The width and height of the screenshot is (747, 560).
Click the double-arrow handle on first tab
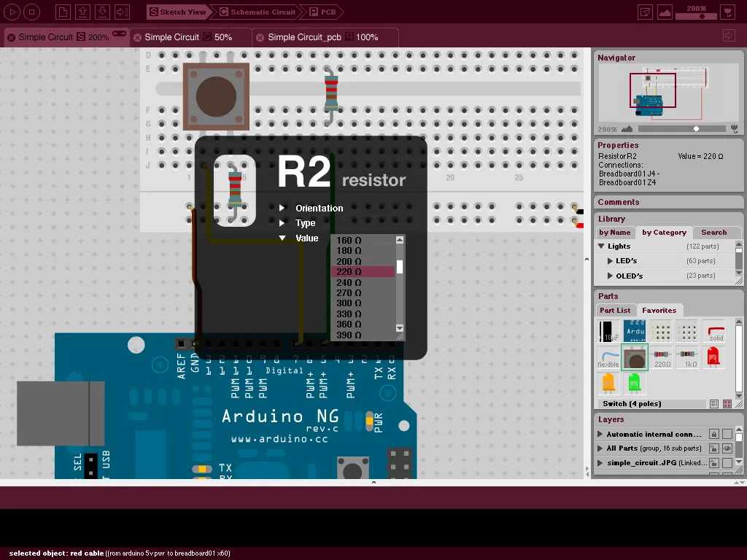pos(119,34)
